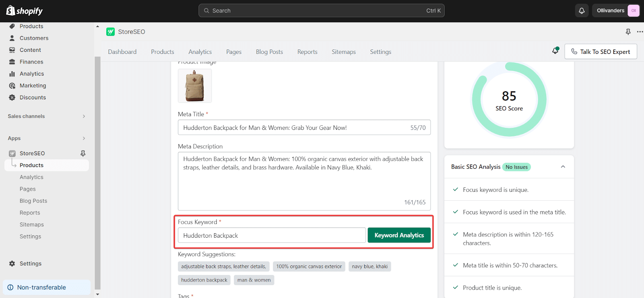Click the Discounts badge icon
This screenshot has width=644, height=298.
(12, 98)
